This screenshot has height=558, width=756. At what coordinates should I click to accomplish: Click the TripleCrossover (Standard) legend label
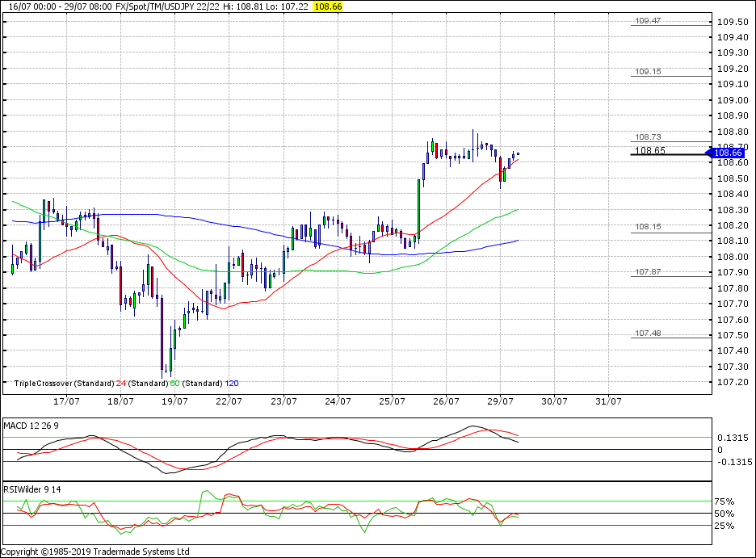point(64,383)
